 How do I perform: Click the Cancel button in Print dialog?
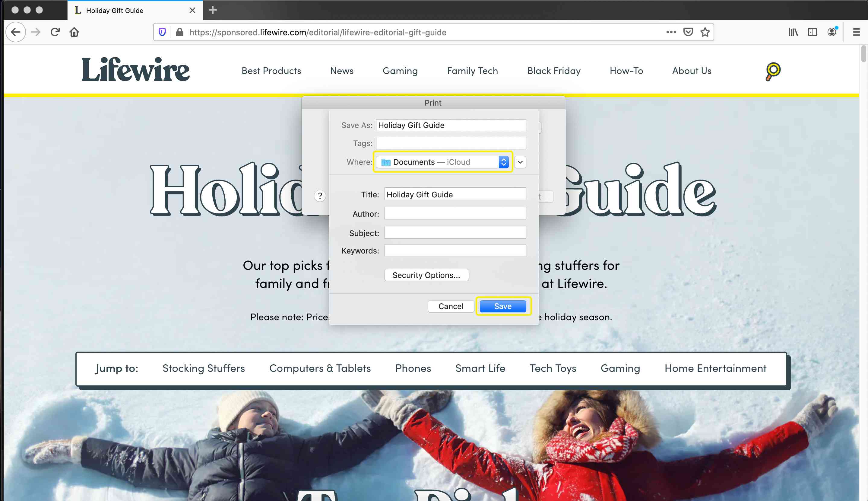pyautogui.click(x=451, y=306)
